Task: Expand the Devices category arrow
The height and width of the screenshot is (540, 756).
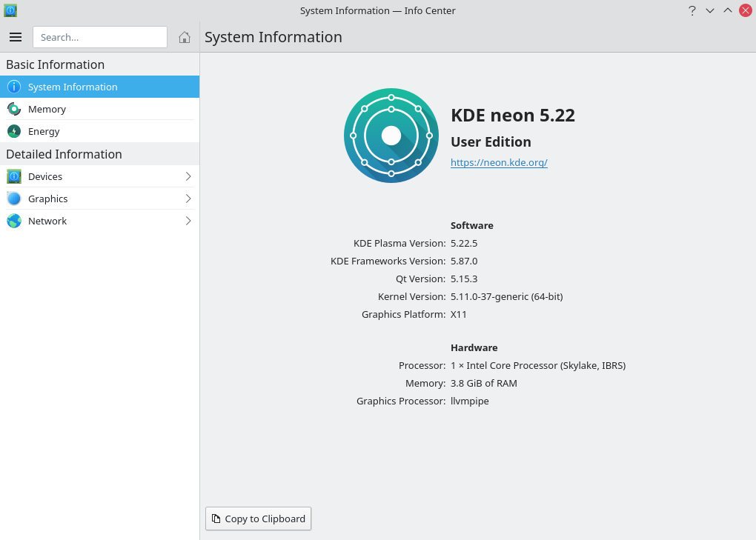Action: (x=188, y=176)
